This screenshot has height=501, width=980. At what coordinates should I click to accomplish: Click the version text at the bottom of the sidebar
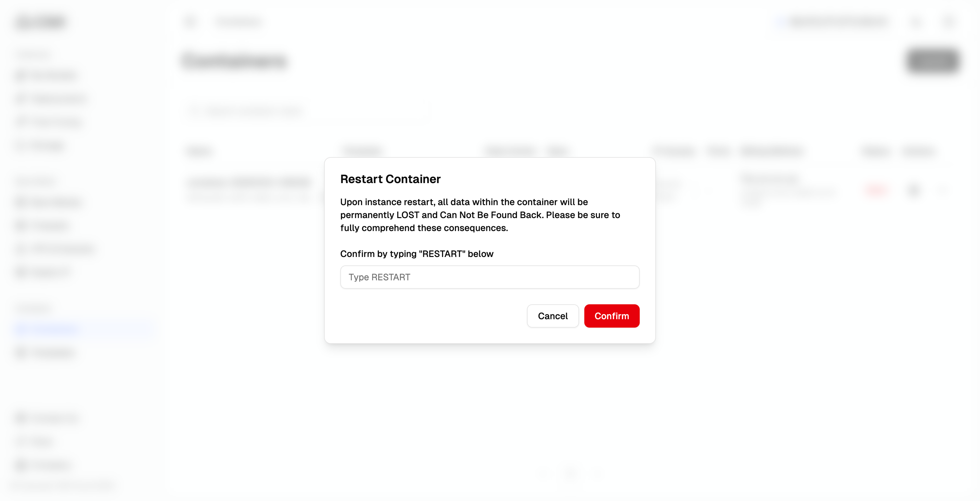(64, 486)
